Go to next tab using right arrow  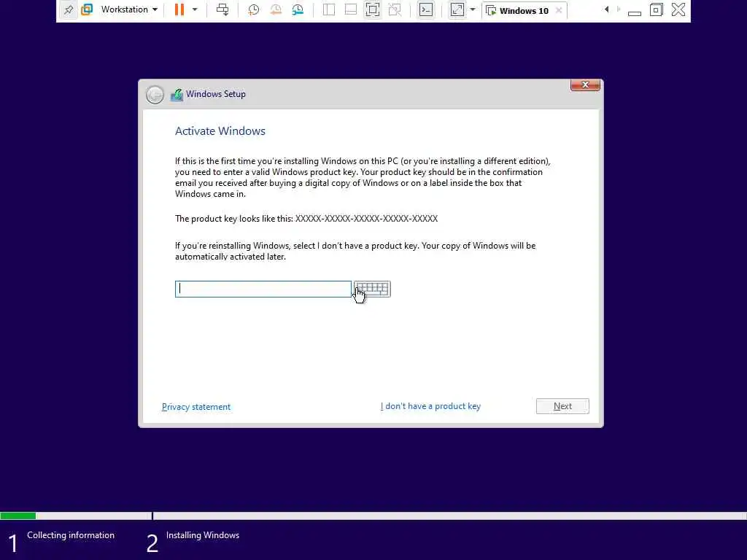click(619, 9)
